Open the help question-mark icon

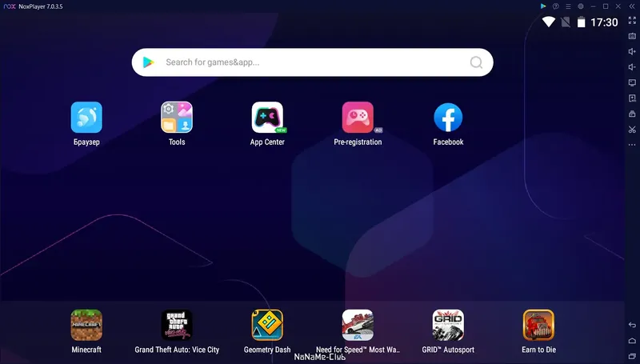click(555, 6)
